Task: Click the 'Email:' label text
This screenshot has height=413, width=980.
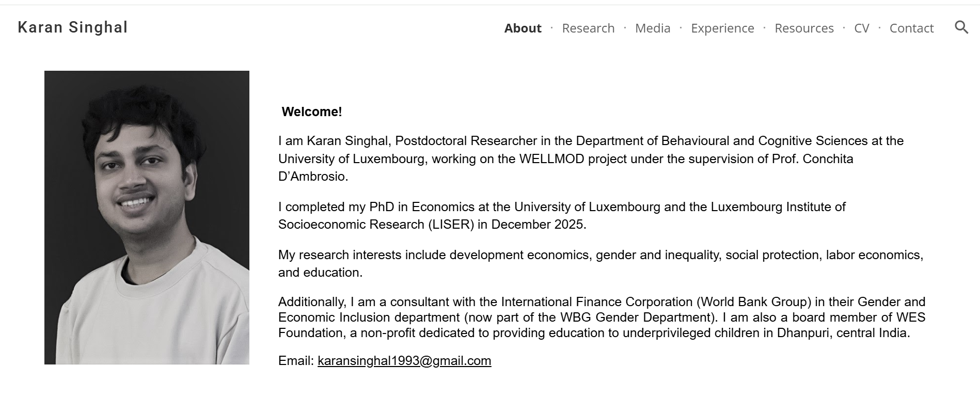Action: (296, 361)
